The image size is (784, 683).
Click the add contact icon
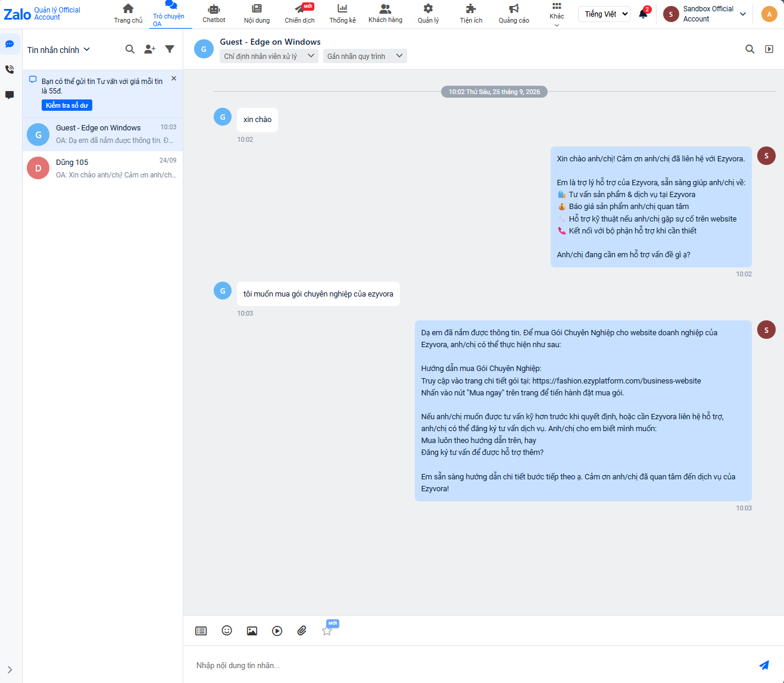coord(150,49)
